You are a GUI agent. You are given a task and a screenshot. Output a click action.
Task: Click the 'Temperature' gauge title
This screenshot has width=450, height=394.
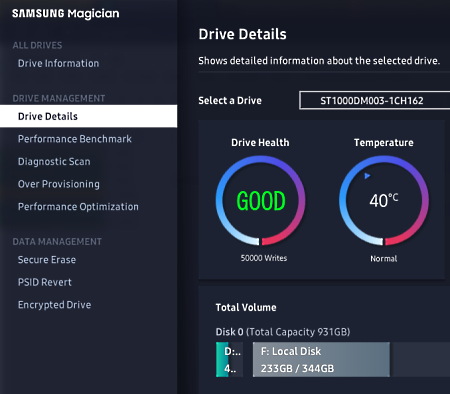384,143
